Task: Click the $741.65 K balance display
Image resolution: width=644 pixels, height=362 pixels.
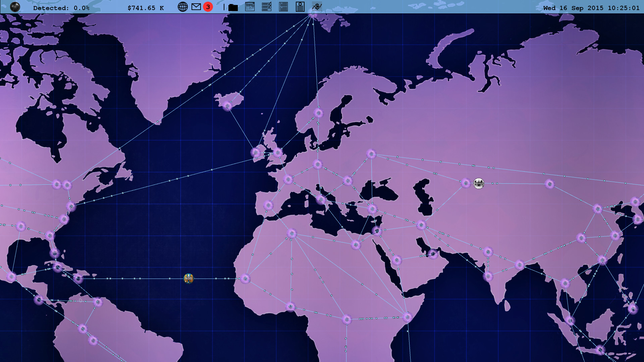Action: (x=147, y=7)
